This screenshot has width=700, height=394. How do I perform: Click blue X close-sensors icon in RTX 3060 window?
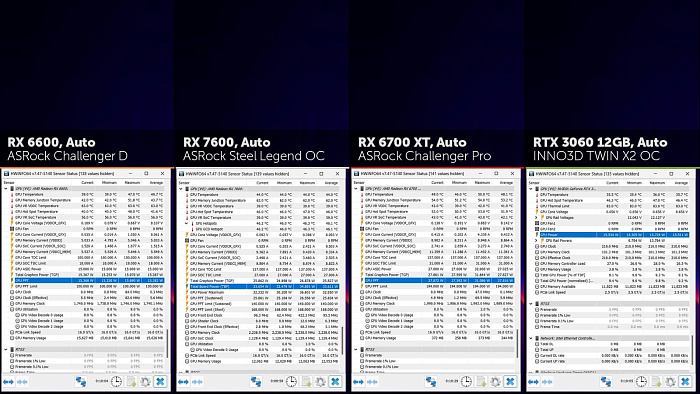pos(685,382)
